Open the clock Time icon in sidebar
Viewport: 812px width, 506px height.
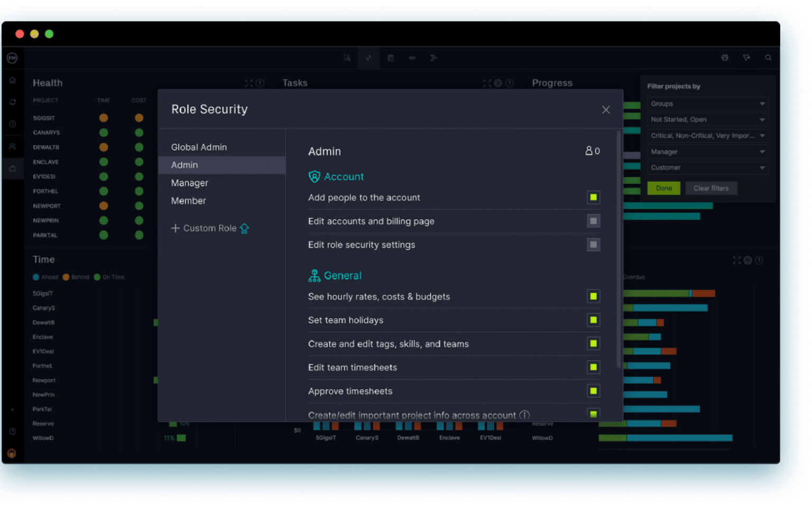tap(13, 124)
